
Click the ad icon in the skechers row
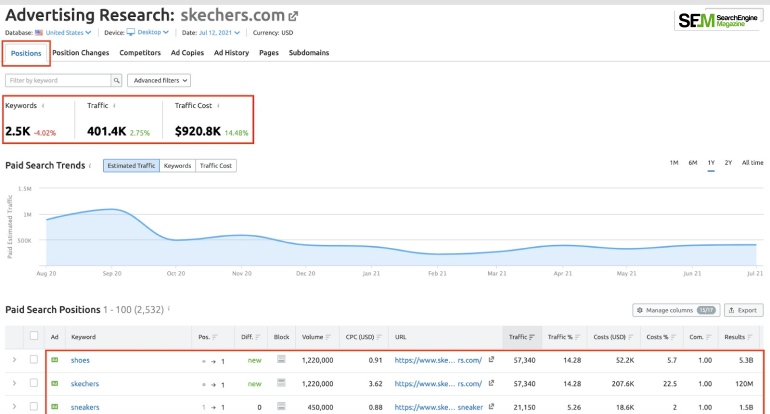(55, 384)
